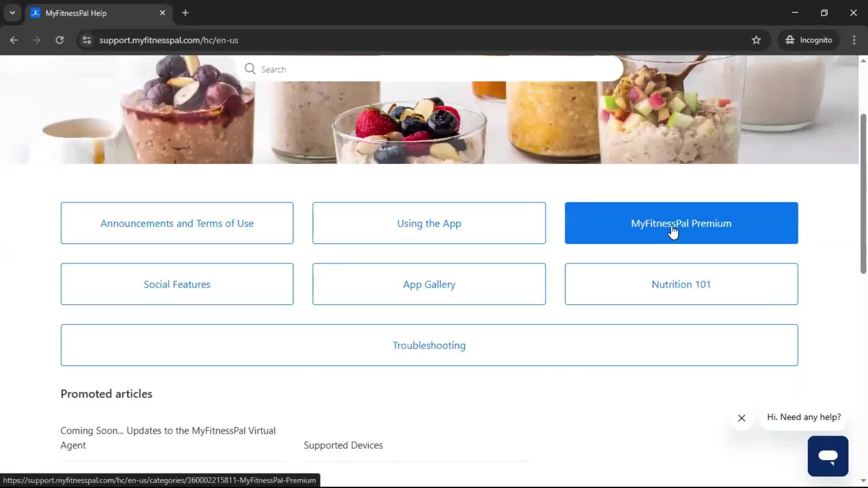Screen dimensions: 868x488
Task: Click the magnifying glass search icon
Action: pos(250,69)
